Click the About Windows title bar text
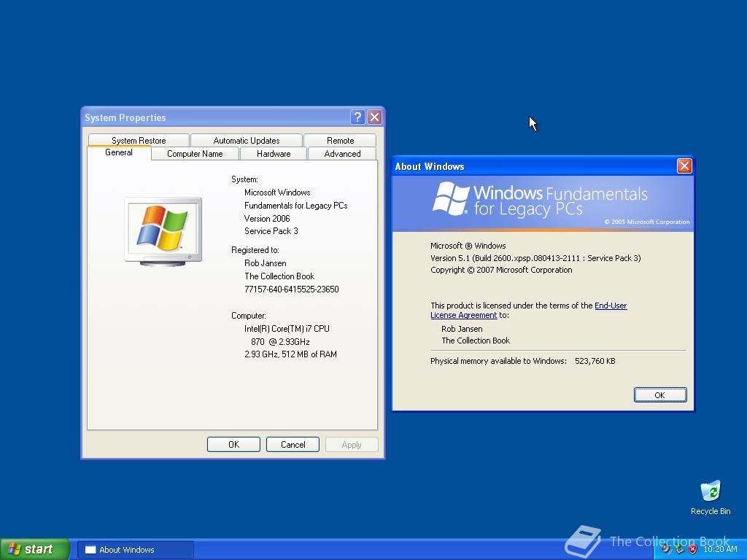The image size is (747, 560). [429, 166]
